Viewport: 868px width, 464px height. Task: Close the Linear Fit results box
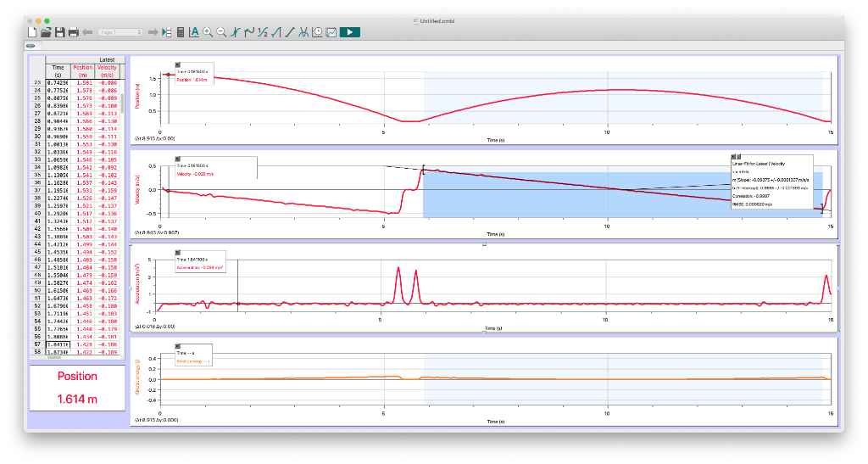click(733, 157)
